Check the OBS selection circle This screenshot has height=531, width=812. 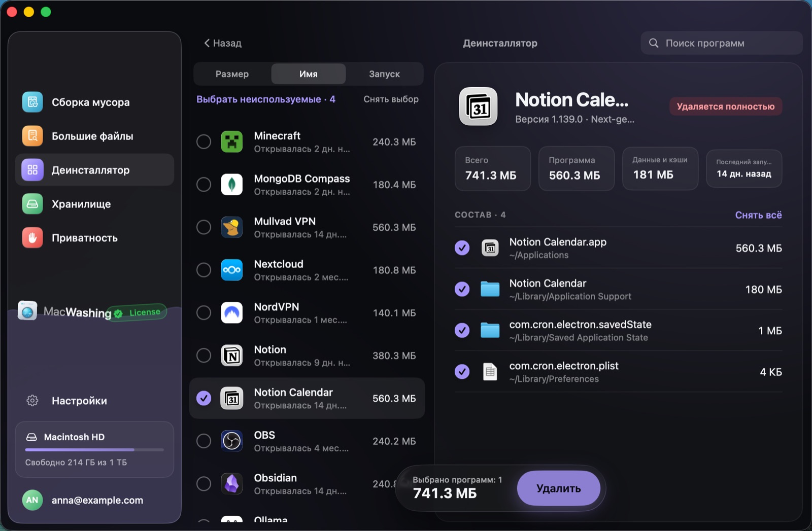coord(204,441)
